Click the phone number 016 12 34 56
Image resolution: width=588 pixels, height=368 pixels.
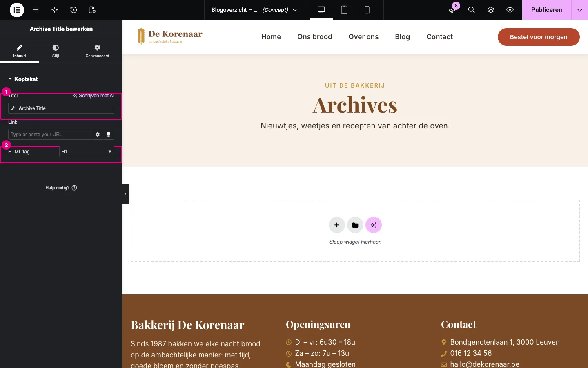[471, 353]
